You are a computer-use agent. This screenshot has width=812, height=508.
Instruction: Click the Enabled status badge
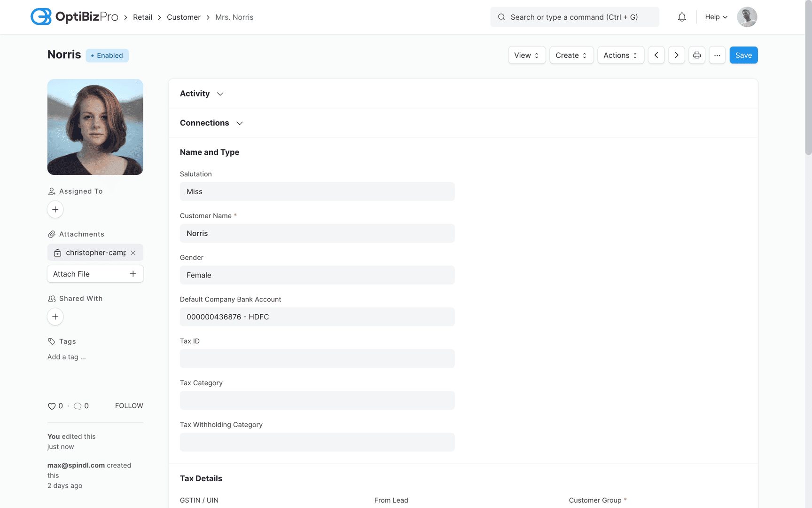[x=107, y=55]
